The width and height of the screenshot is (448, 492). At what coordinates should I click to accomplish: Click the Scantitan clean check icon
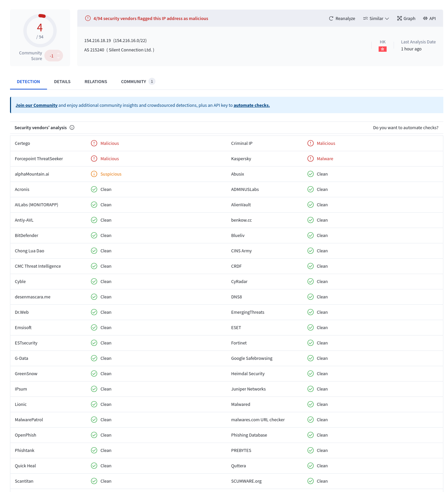click(94, 481)
